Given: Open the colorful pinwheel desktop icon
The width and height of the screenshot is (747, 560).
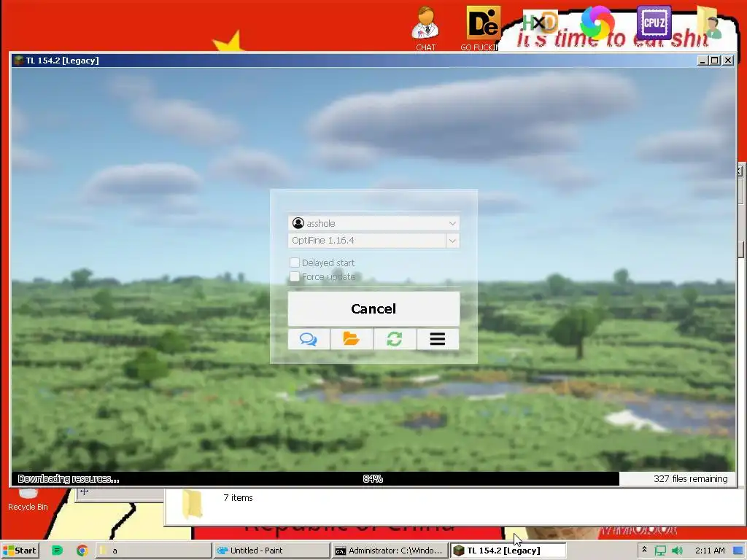Looking at the screenshot, I should pyautogui.click(x=597, y=22).
